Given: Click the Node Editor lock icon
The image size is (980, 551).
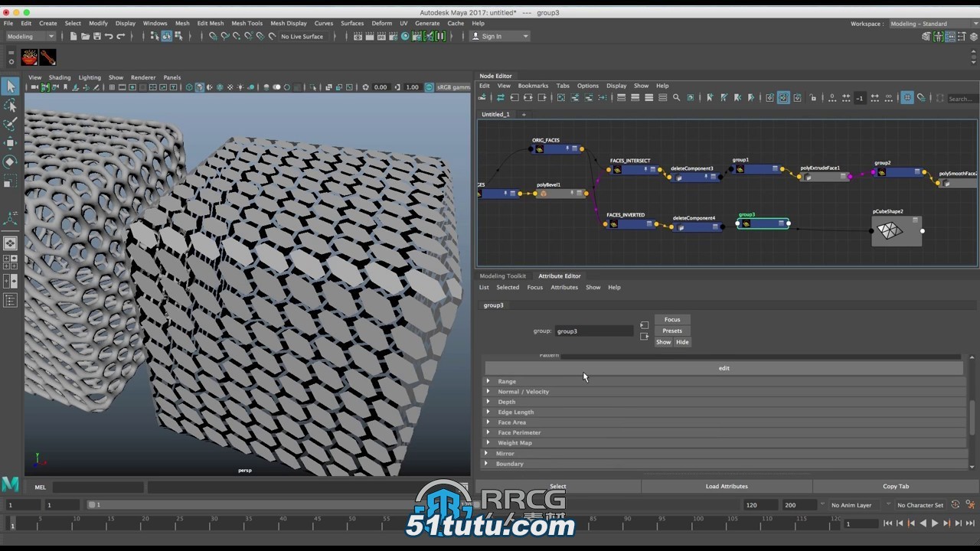Looking at the screenshot, I should 812,98.
